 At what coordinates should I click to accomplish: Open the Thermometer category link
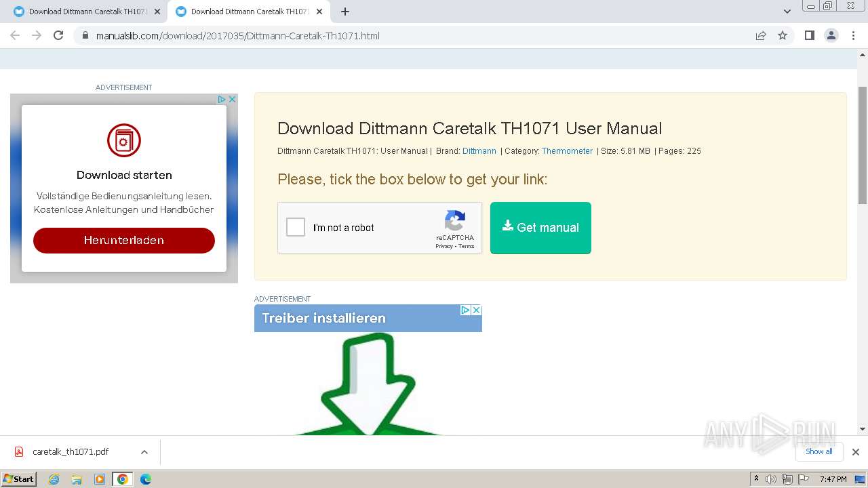tap(567, 151)
